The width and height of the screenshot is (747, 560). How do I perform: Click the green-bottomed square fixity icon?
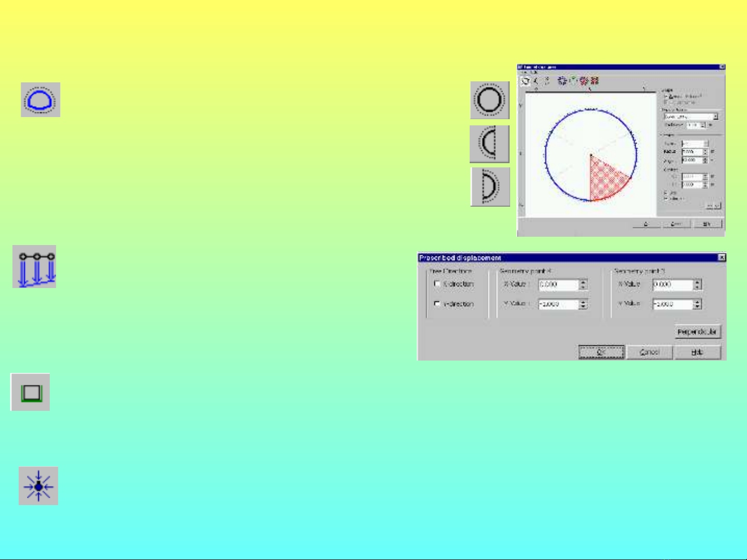pyautogui.click(x=31, y=392)
